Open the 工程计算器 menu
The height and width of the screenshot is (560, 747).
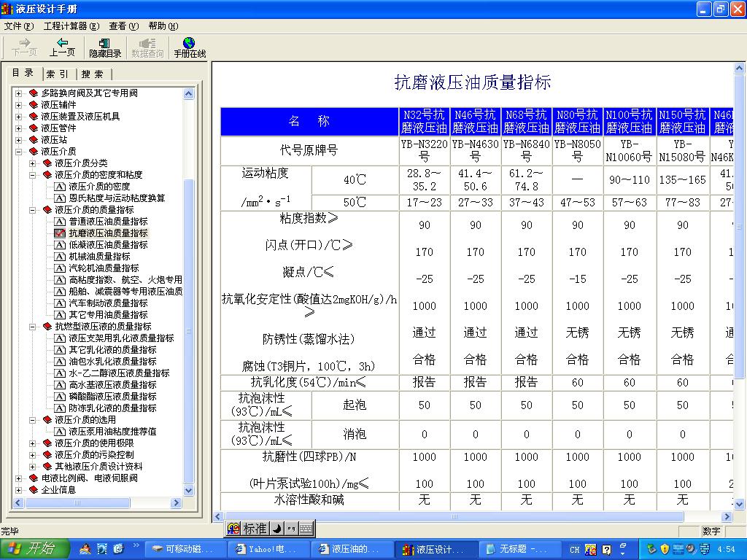click(x=71, y=26)
